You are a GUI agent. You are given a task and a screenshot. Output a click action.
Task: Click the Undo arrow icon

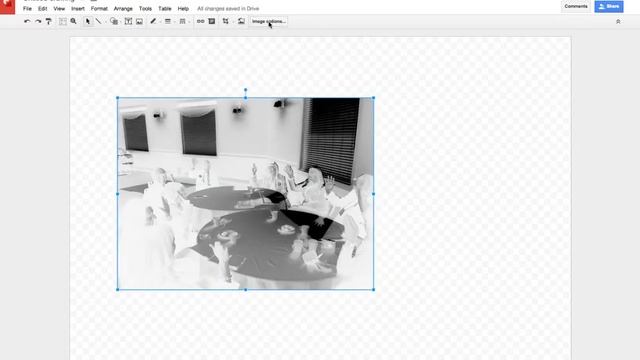pos(27,21)
